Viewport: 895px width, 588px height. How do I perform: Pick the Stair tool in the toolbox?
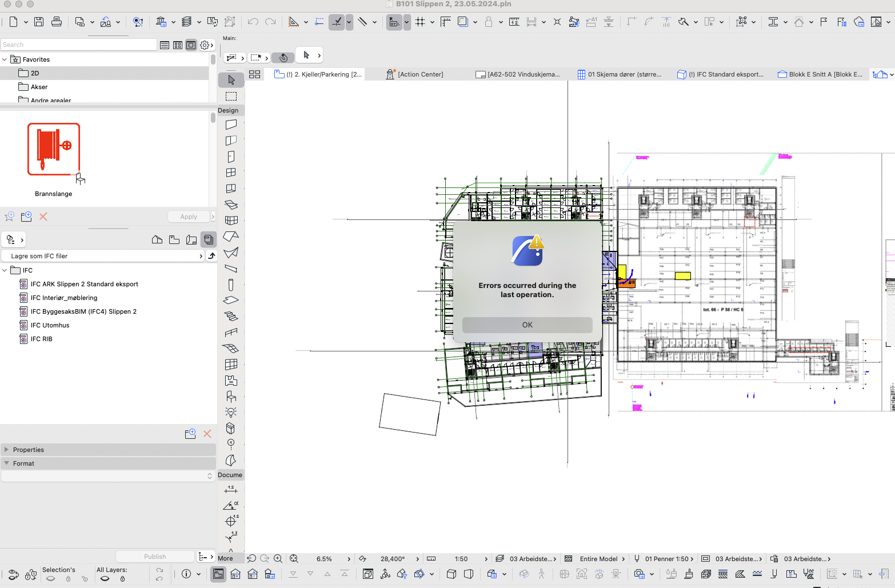231,316
